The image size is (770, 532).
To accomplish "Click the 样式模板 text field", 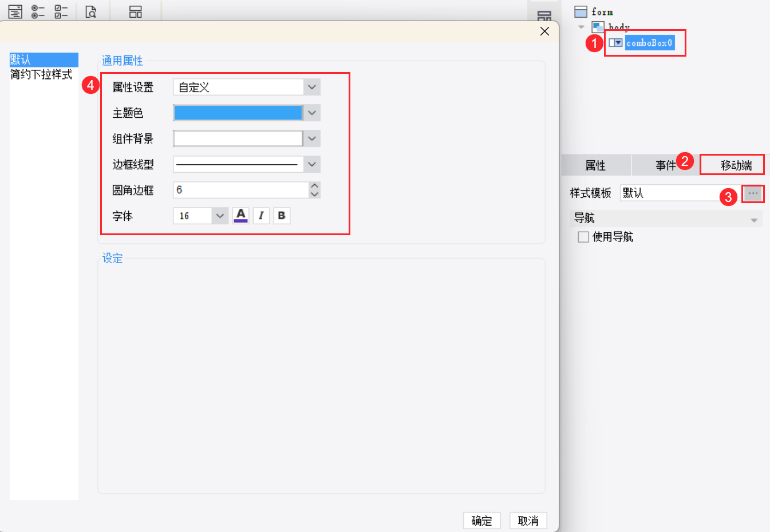I will [x=681, y=193].
